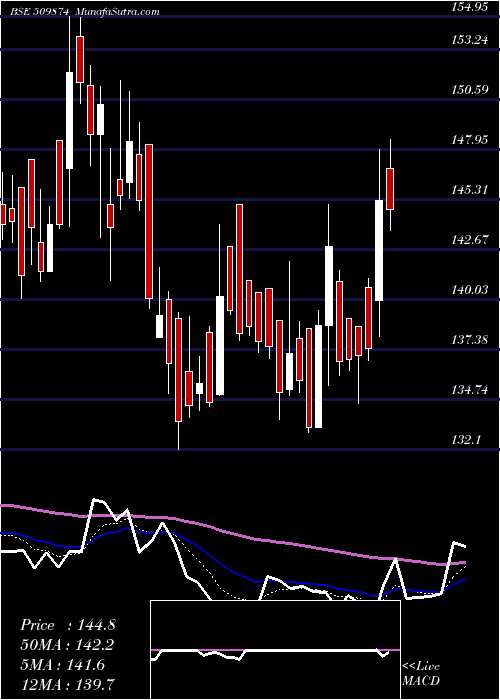Click the Price : 144.8 readout

coord(68,625)
